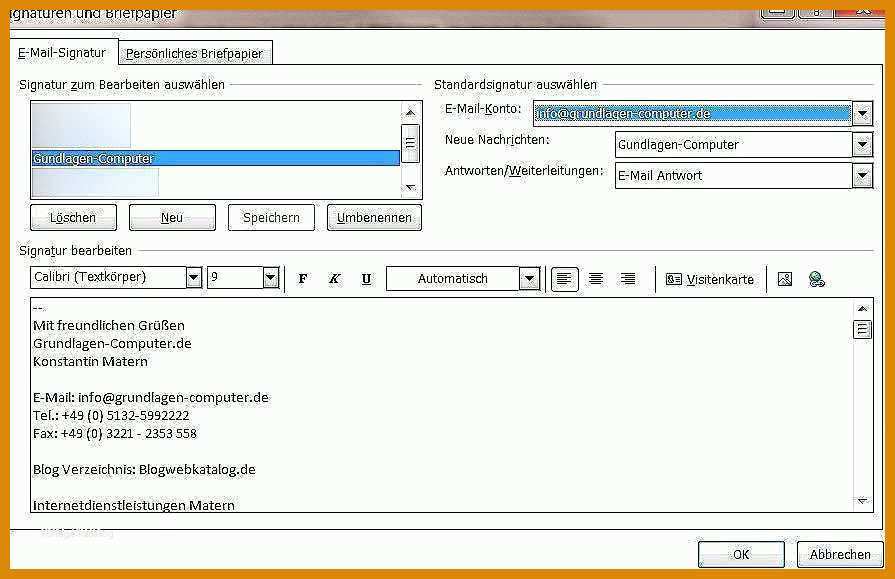The width and height of the screenshot is (895, 579).
Task: Click the selected info@grundlagen-computer.de account field
Action: (692, 114)
